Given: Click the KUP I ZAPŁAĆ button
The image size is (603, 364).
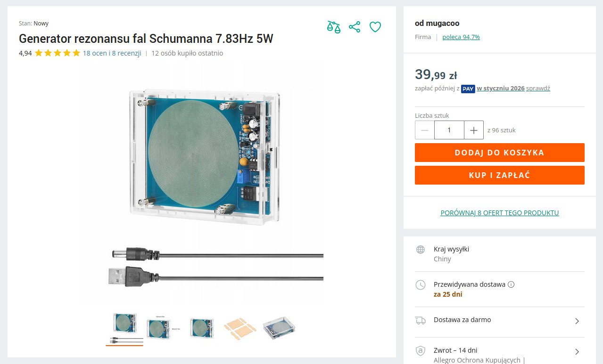Looking at the screenshot, I should [x=499, y=175].
